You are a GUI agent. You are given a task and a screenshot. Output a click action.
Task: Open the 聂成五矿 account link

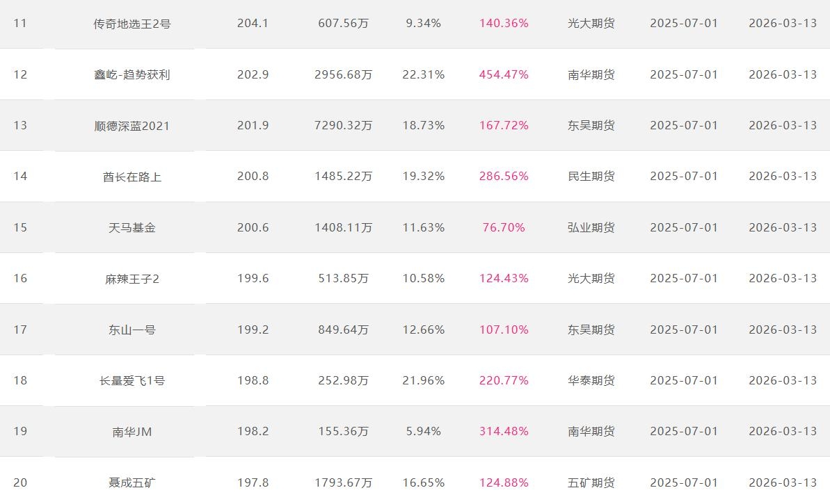(132, 482)
